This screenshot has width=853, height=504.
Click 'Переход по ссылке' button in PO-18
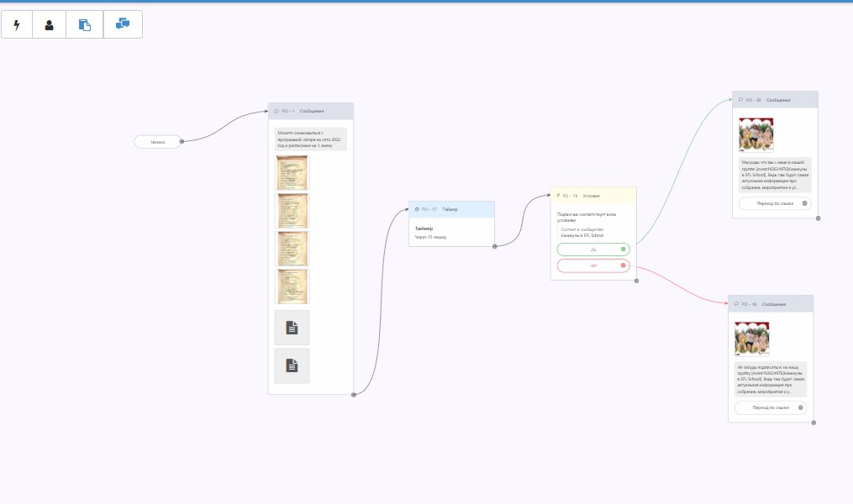(771, 407)
